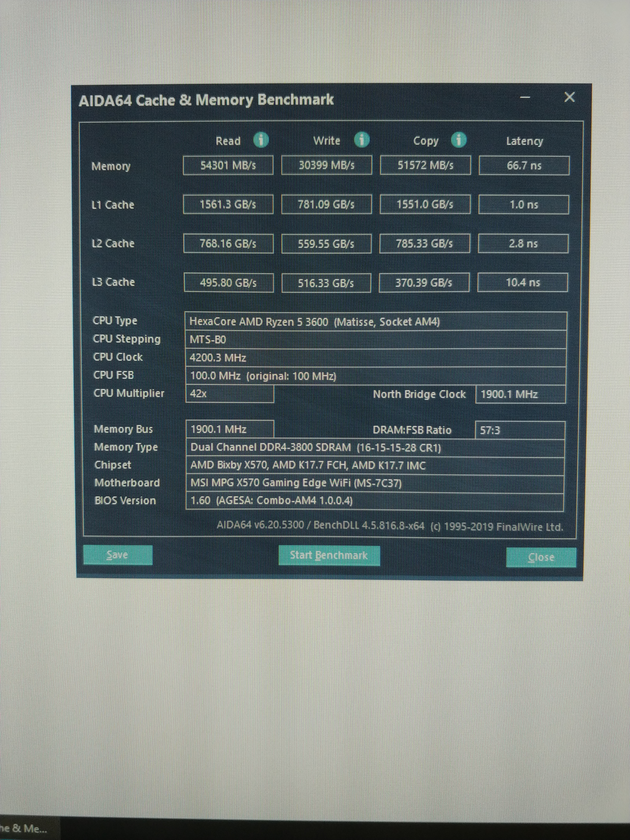Select the L1 Cache Read value 1561.3 GB/s
The image size is (630, 840).
coord(228,204)
